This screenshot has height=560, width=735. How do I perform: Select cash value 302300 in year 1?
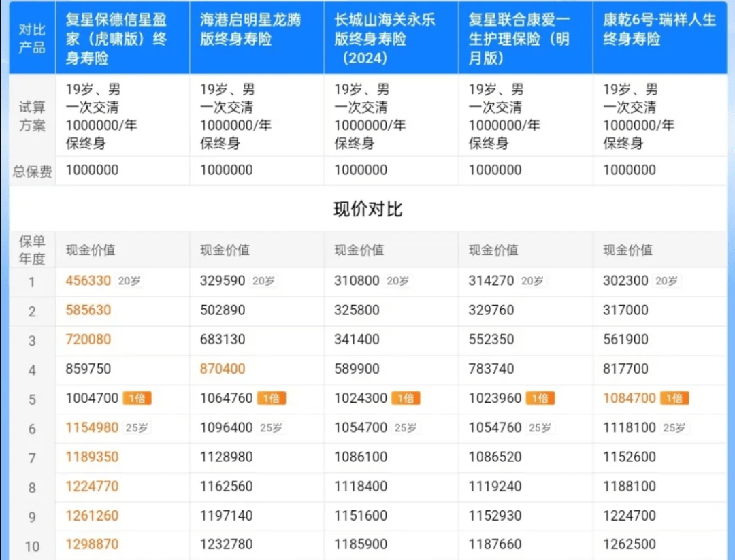[x=626, y=281]
